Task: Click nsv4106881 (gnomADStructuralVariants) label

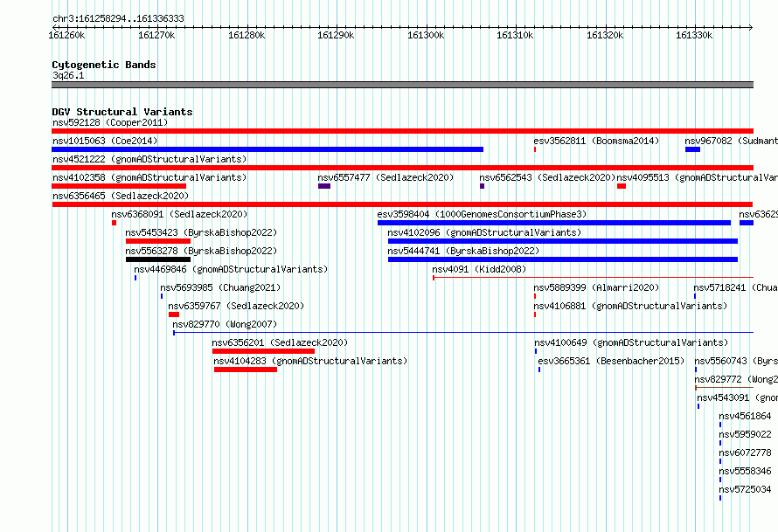Action: 630,306
